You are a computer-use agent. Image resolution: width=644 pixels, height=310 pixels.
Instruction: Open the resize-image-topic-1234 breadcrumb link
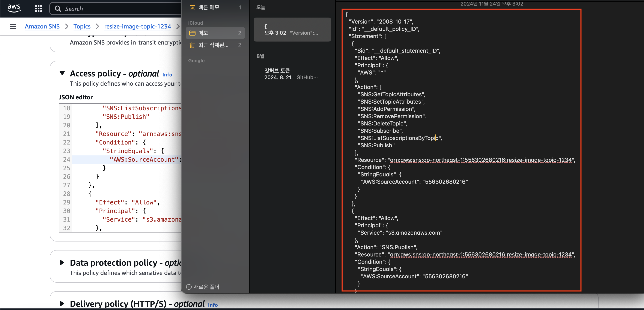pyautogui.click(x=137, y=26)
